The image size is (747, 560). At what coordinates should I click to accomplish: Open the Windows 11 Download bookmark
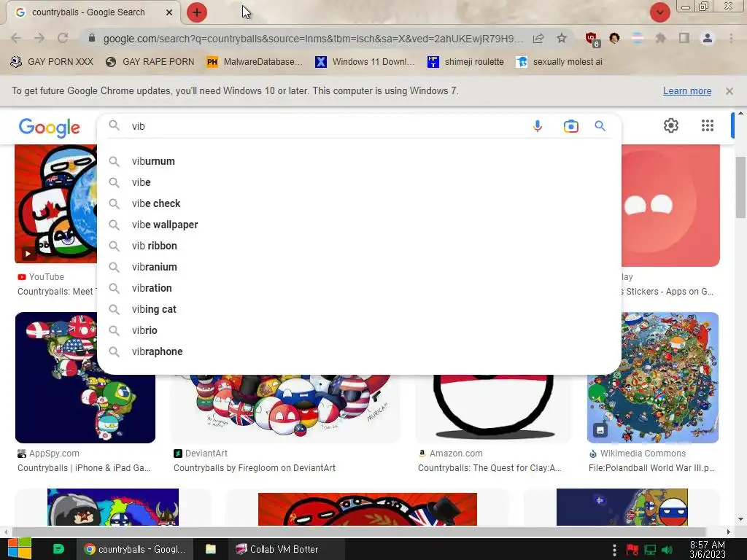click(365, 62)
